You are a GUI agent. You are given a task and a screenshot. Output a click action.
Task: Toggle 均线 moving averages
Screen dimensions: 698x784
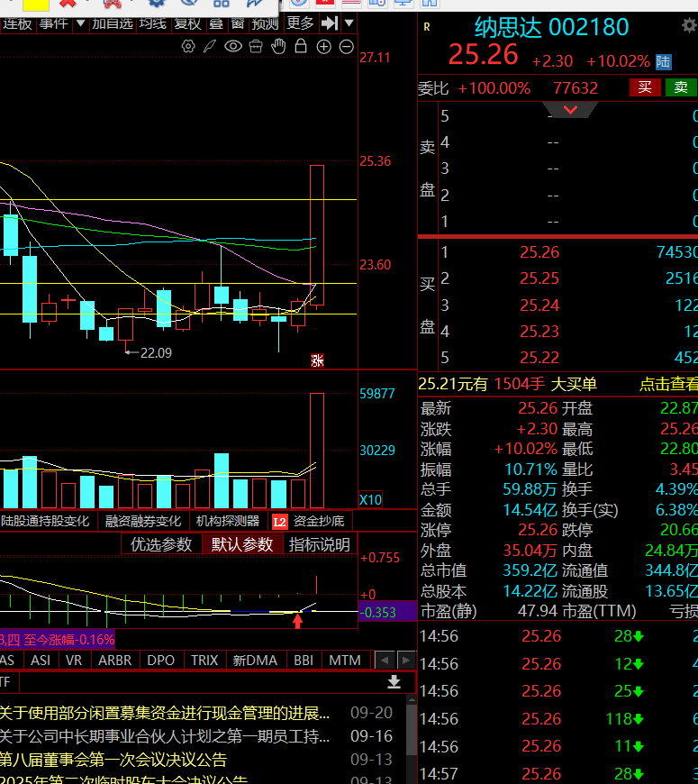pyautogui.click(x=152, y=23)
